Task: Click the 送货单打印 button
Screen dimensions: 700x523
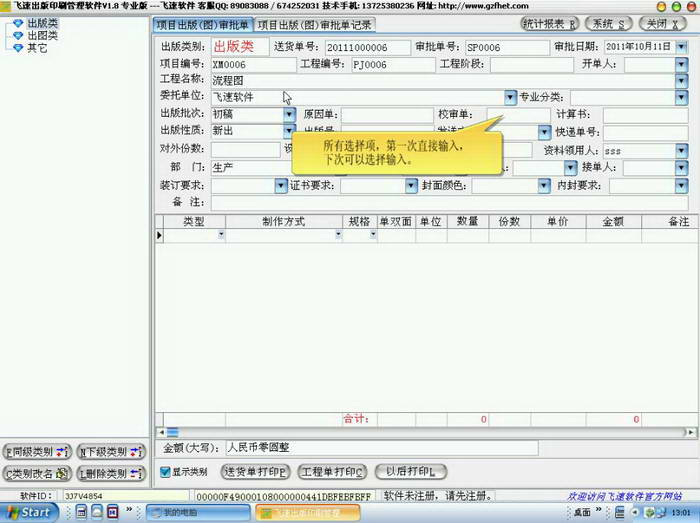Action: tap(255, 472)
